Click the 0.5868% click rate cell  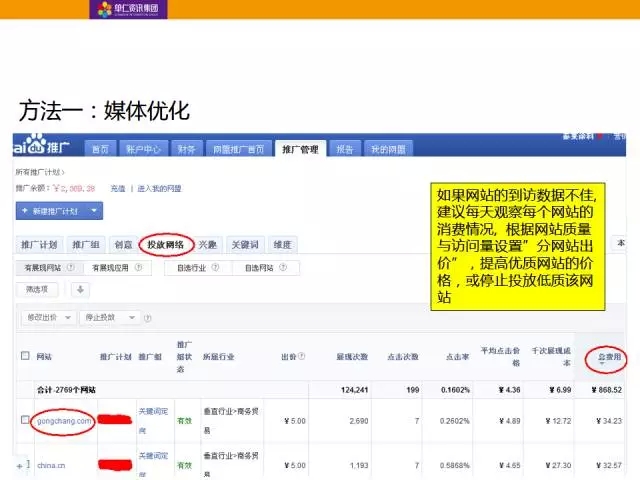[x=455, y=465]
